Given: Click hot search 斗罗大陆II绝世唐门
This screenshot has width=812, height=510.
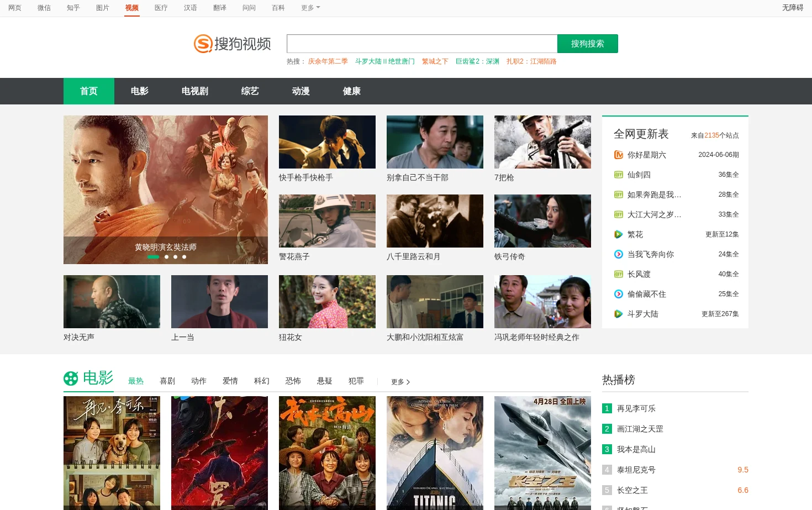Looking at the screenshot, I should pyautogui.click(x=385, y=61).
